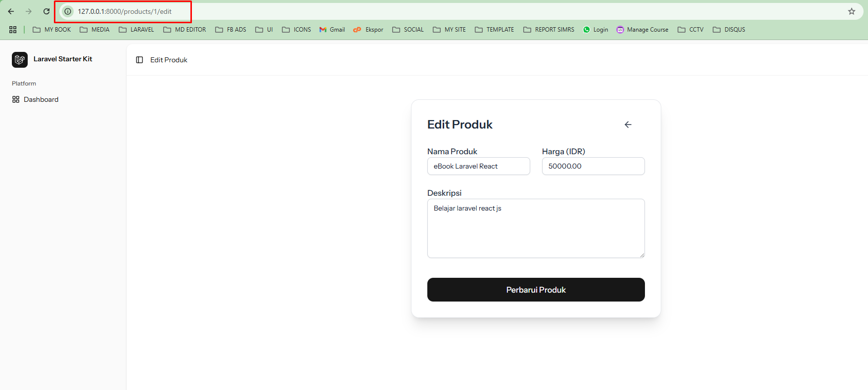This screenshot has height=390, width=868.
Task: Click the Harga (IDR) input field
Action: [593, 166]
